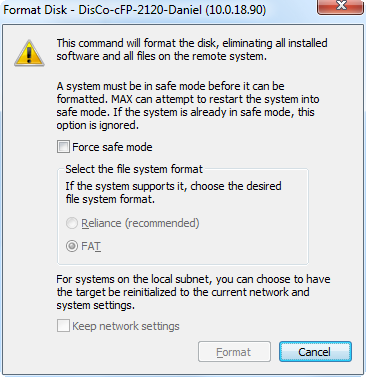The width and height of the screenshot is (366, 377).
Task: Close the Format Disk dialog window
Action: (x=340, y=7)
